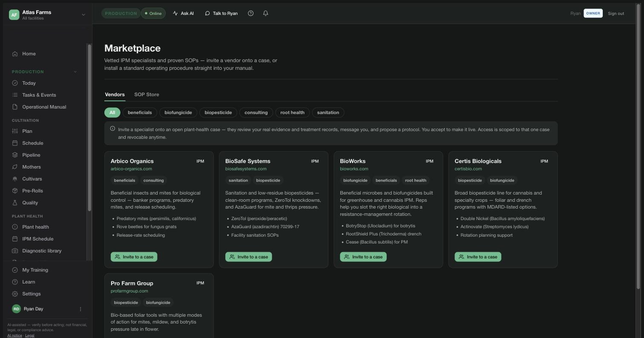Filter vendors by beneficials
Viewport: 644px width, 338px height.
pos(140,112)
